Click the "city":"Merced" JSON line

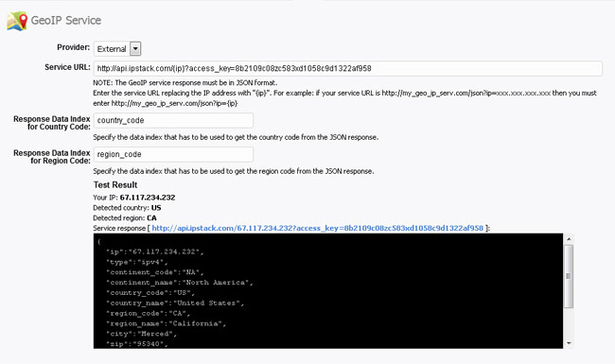pyautogui.click(x=141, y=334)
